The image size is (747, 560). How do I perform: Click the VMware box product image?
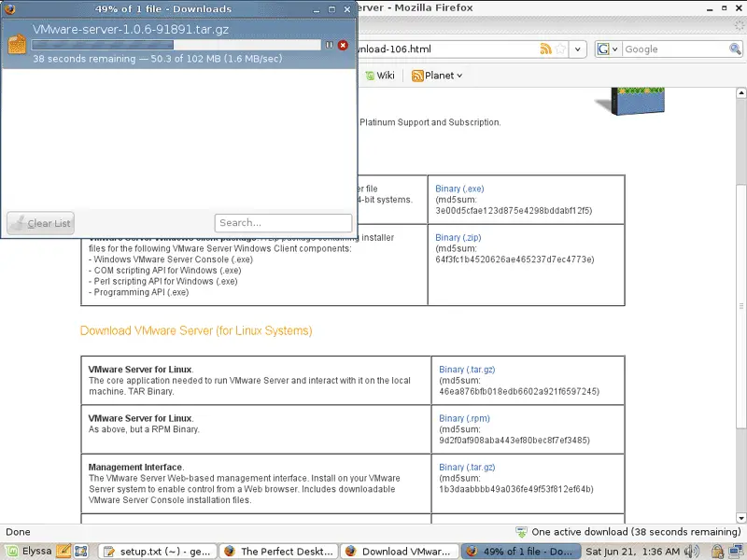pos(629,101)
